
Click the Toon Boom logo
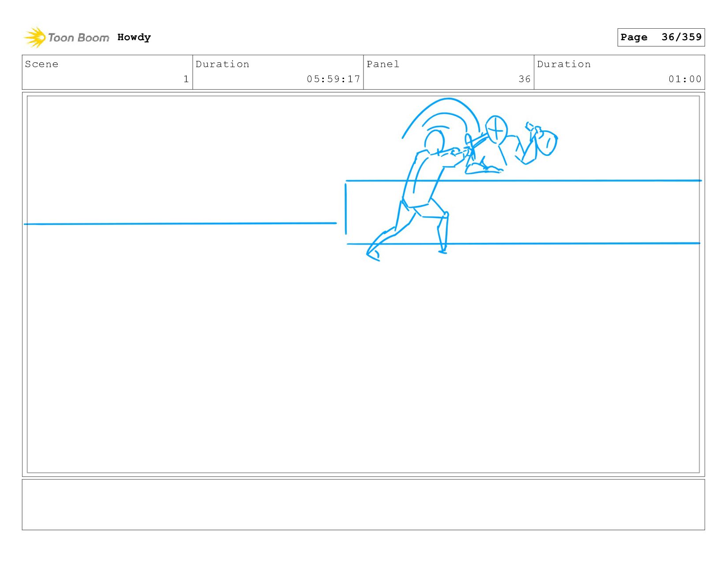(x=66, y=38)
